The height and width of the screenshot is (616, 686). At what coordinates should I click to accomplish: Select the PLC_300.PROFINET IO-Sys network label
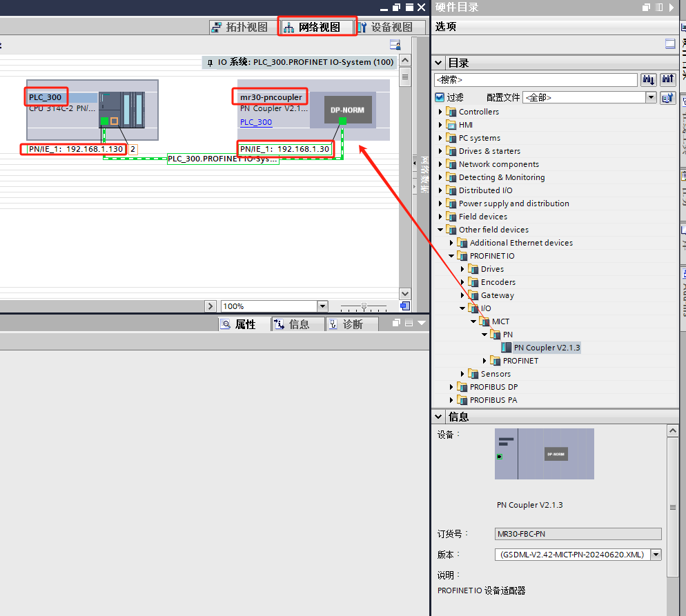223,159
